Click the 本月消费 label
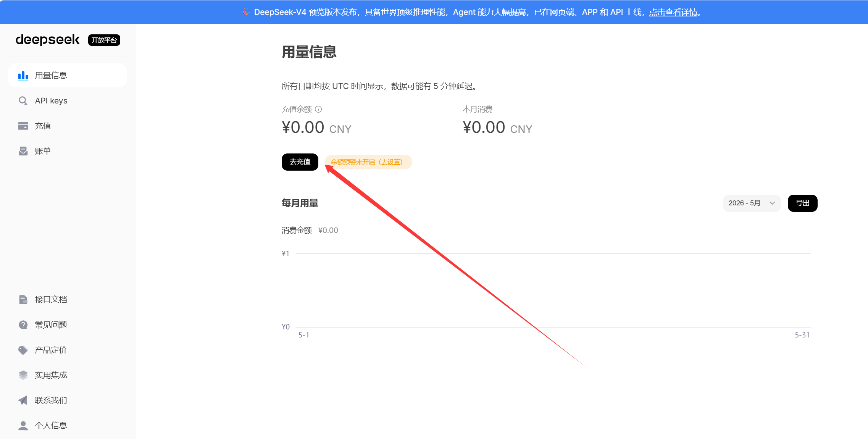Screen dimensions: 868x439 (x=478, y=109)
